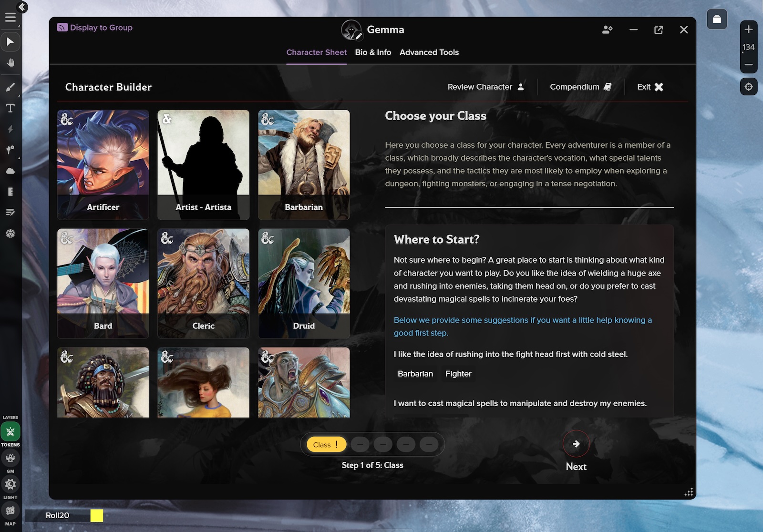This screenshot has width=763, height=532.
Task: Click the 134 zoom level value
Action: (749, 47)
